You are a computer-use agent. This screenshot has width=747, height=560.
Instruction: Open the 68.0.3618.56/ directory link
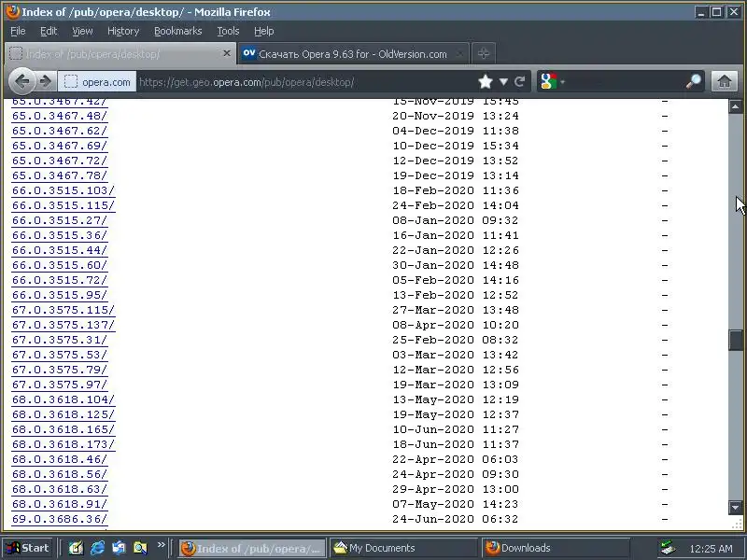[x=60, y=474]
